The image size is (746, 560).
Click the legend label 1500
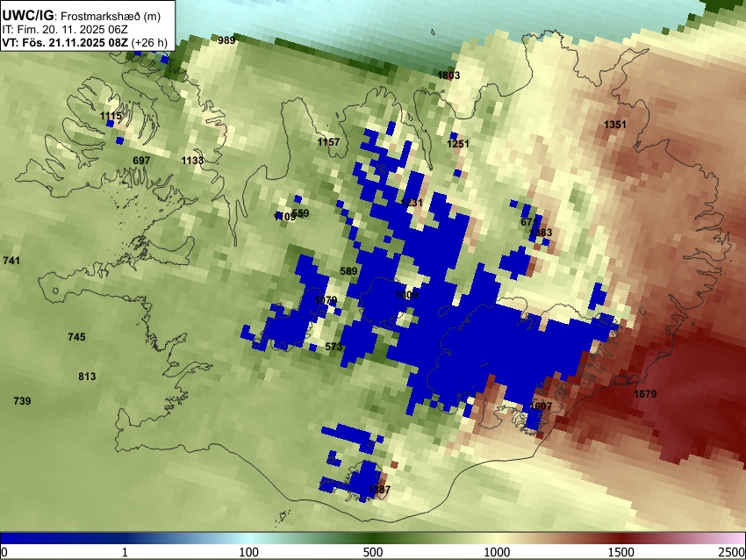(621, 552)
